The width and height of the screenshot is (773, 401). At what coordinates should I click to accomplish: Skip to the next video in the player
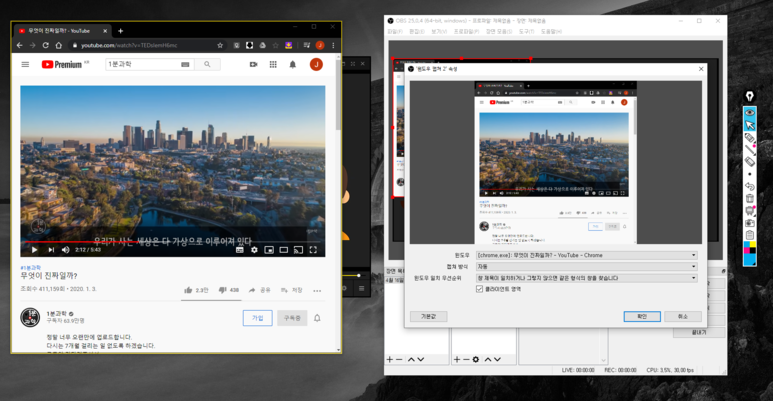point(51,250)
